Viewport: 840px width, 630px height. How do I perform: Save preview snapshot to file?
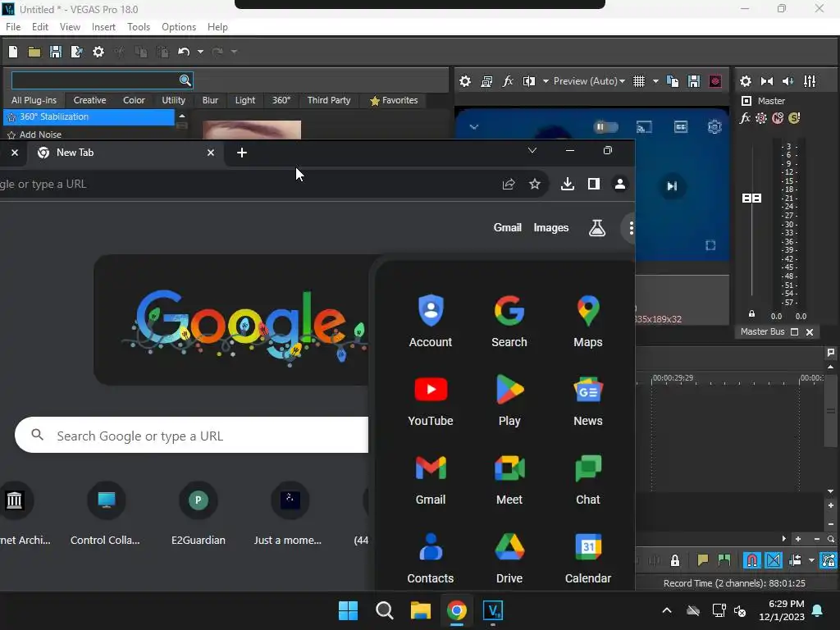pyautogui.click(x=694, y=81)
